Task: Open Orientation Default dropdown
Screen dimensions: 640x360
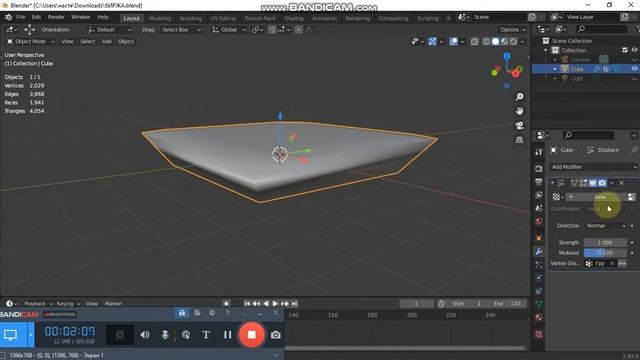Action: tap(109, 30)
